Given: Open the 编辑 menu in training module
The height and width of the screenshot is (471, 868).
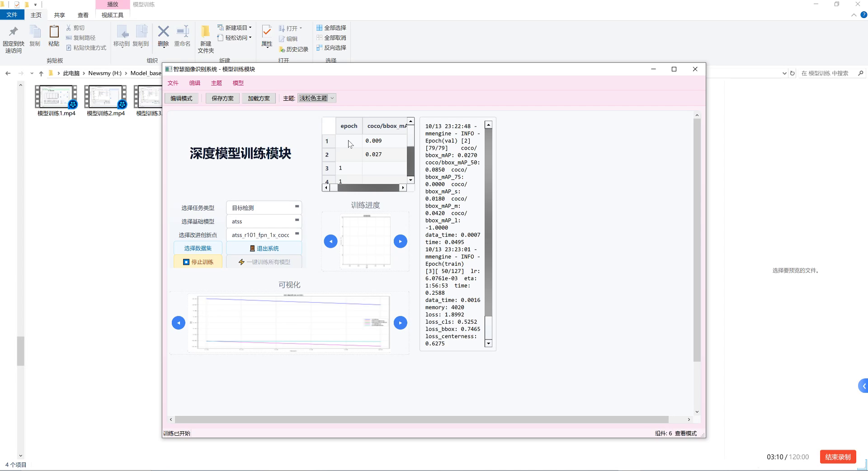Looking at the screenshot, I should [195, 83].
